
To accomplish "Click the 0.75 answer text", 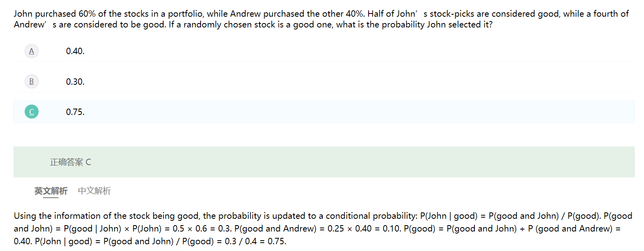I will pos(75,112).
